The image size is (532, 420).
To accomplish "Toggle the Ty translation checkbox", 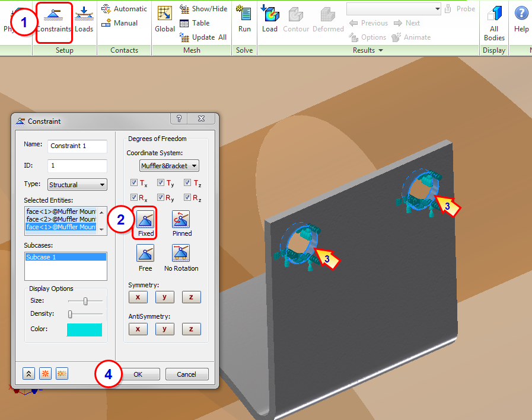I will click(161, 182).
